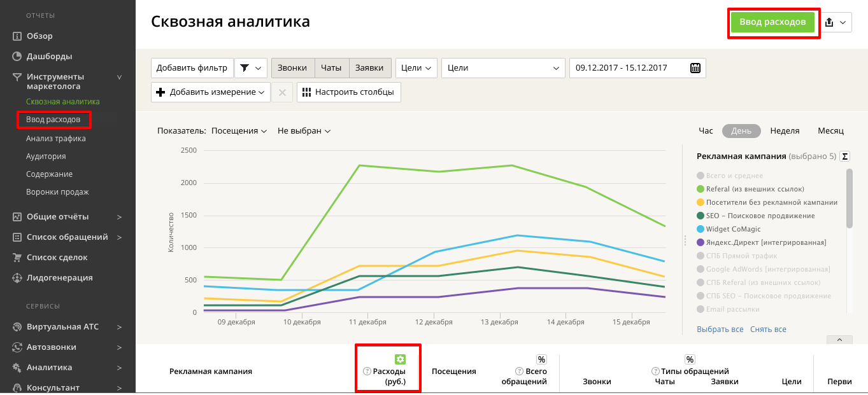
Task: Open the calendar date picker icon
Action: (x=695, y=68)
